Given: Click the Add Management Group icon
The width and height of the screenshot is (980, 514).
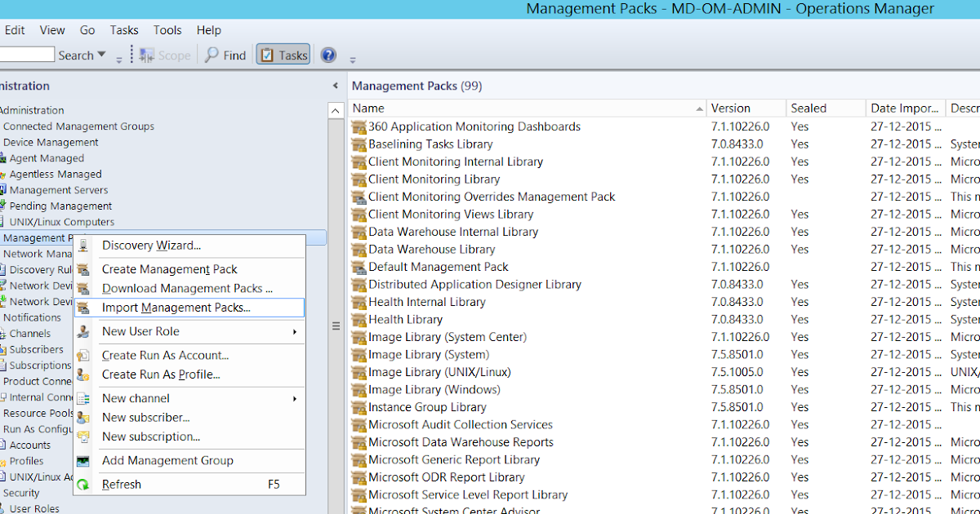Looking at the screenshot, I should pyautogui.click(x=83, y=460).
